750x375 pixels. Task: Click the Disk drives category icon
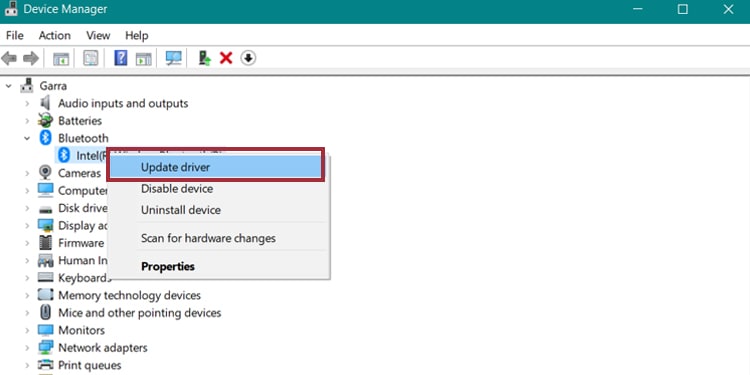(45, 209)
